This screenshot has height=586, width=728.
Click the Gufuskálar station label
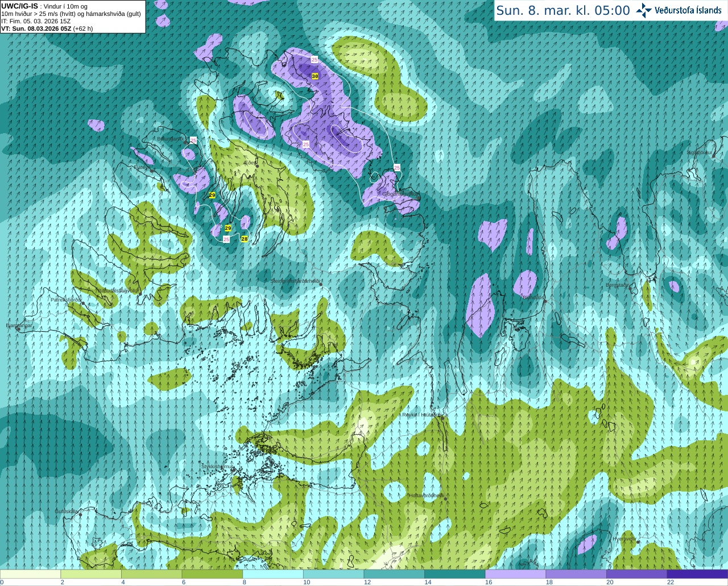[66, 511]
